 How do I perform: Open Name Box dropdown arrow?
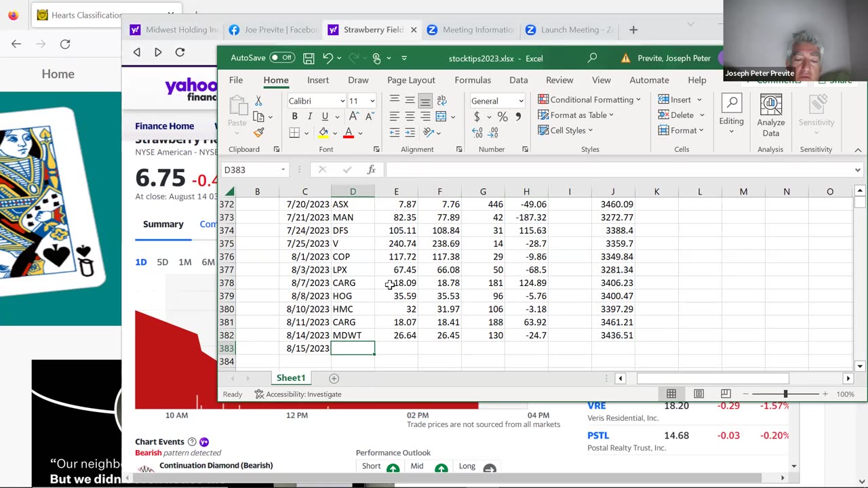(283, 169)
